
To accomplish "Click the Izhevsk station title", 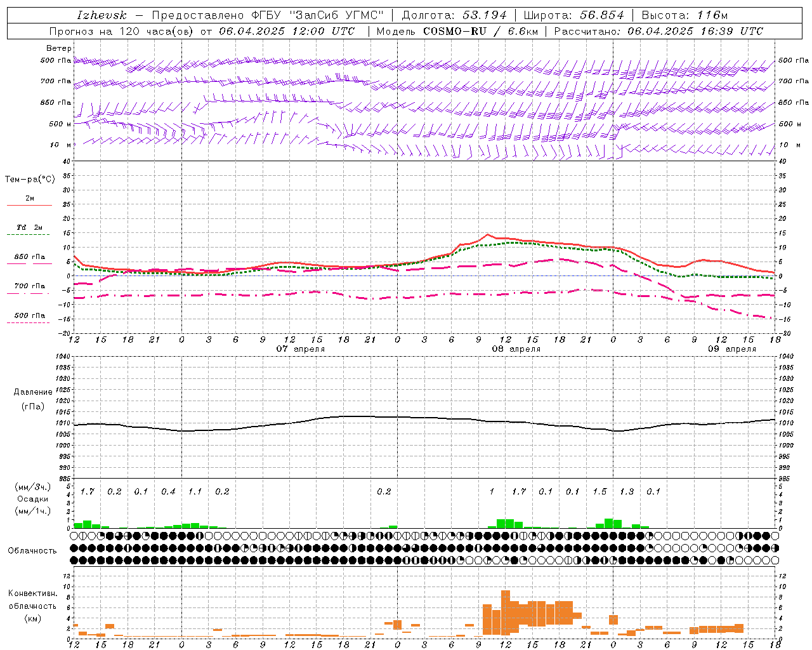I will click(x=101, y=15).
